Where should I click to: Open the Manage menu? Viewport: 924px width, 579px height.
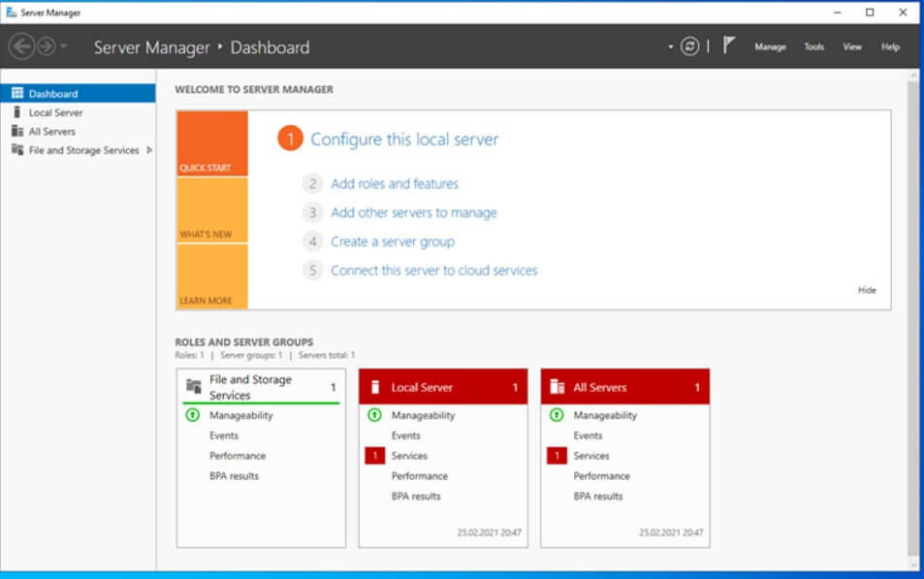pos(771,47)
